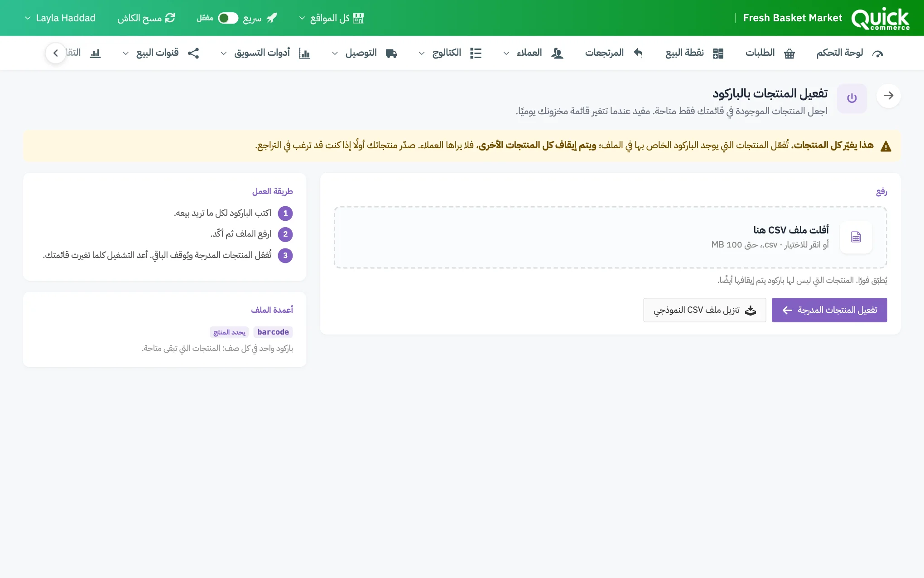This screenshot has height=578, width=924.
Task: Click the sales channels share icon
Action: [193, 53]
